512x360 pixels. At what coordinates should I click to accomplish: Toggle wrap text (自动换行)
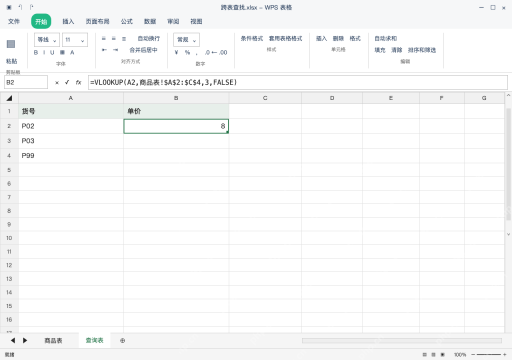149,39
